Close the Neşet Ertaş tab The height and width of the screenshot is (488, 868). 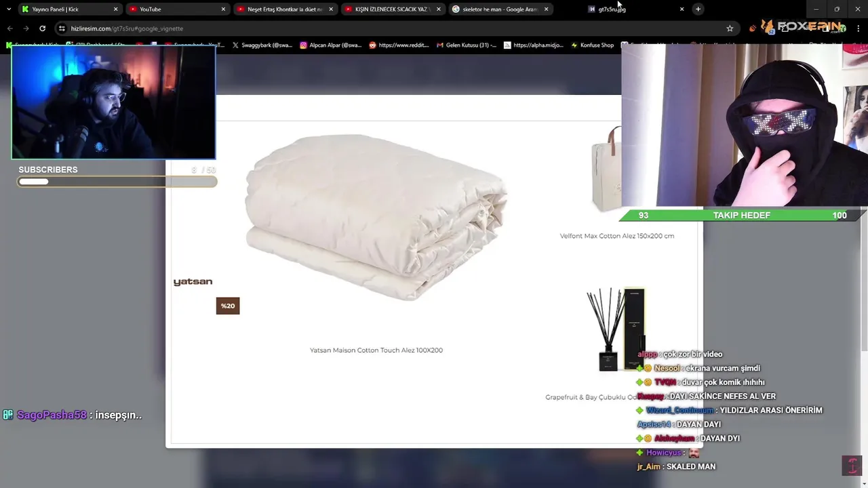331,9
